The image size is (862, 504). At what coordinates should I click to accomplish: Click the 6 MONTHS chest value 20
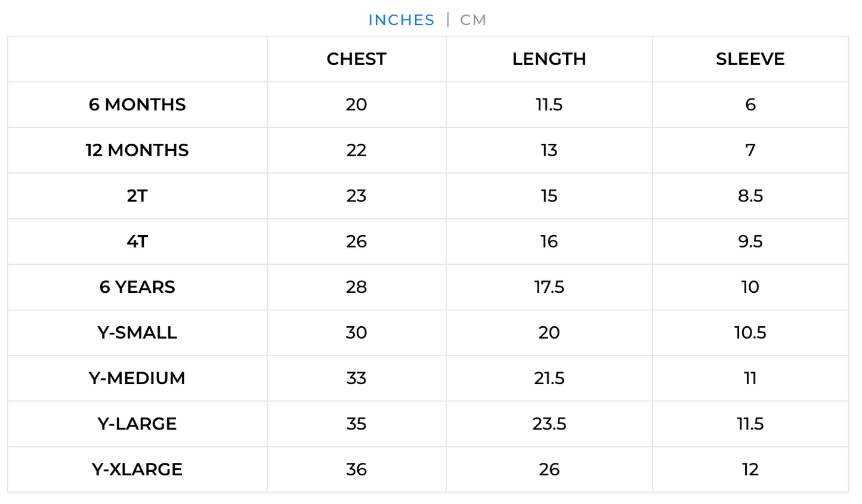357,105
